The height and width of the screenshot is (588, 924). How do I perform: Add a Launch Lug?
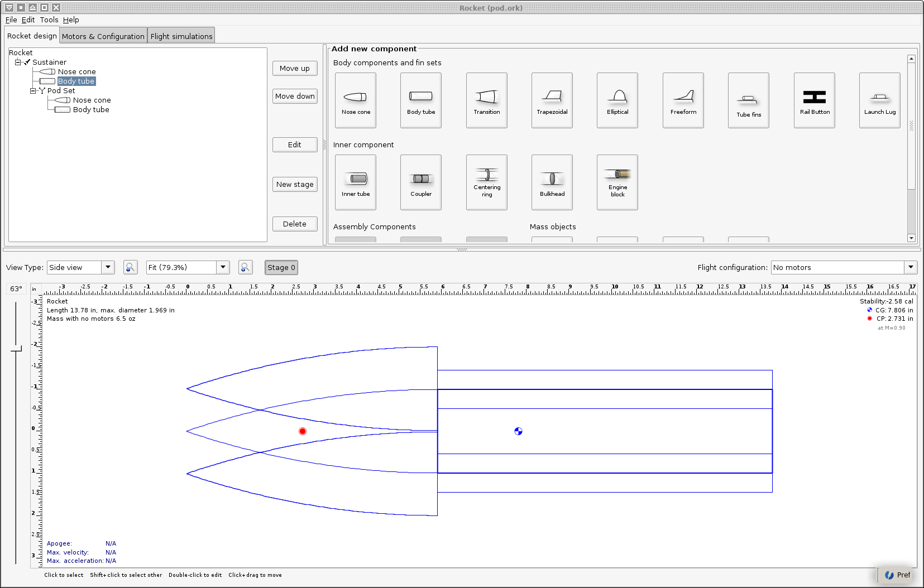pyautogui.click(x=879, y=100)
